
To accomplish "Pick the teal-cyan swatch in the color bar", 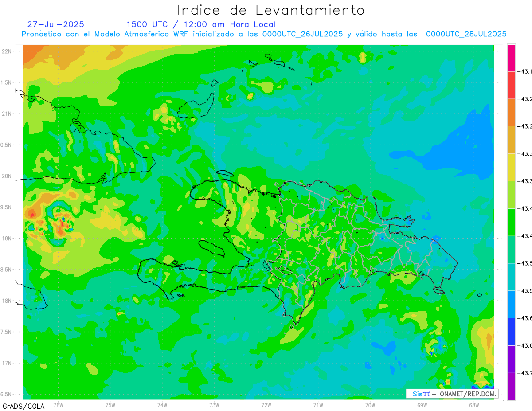I will [511, 277].
